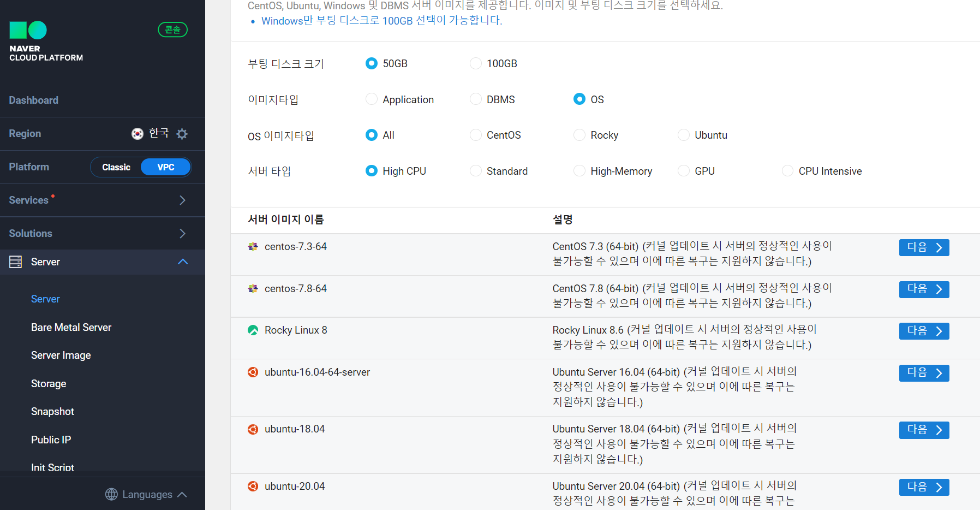Click Rocky Linux 8 logo icon
The height and width of the screenshot is (510, 980).
[253, 330]
